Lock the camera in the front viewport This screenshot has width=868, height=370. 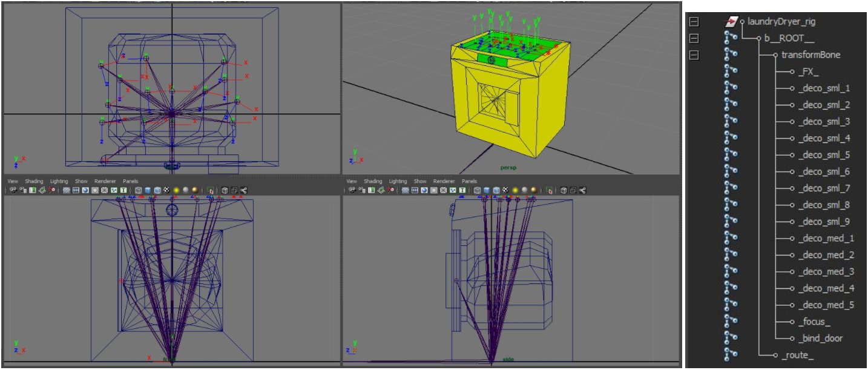tap(21, 190)
